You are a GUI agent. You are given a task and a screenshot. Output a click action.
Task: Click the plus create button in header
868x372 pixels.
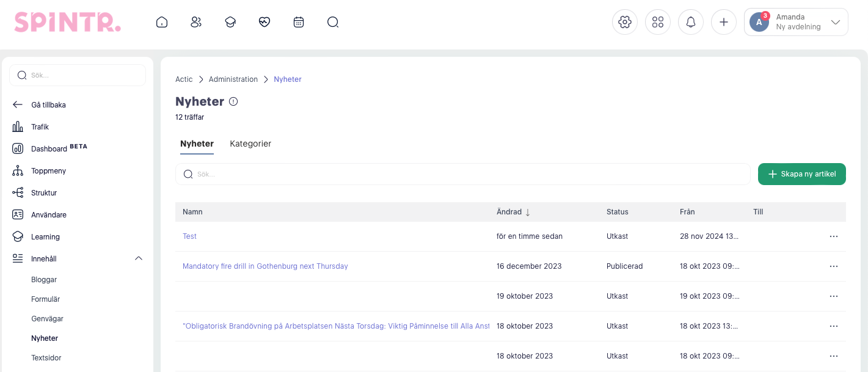(724, 22)
